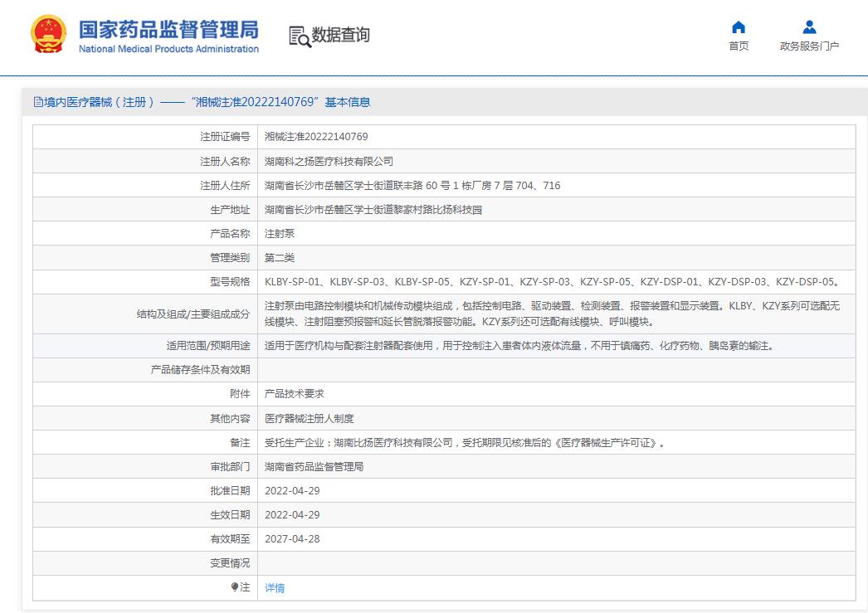The height and width of the screenshot is (613, 868).
Task: Select production address 黎家村路比扬科技园
Action: click(373, 210)
